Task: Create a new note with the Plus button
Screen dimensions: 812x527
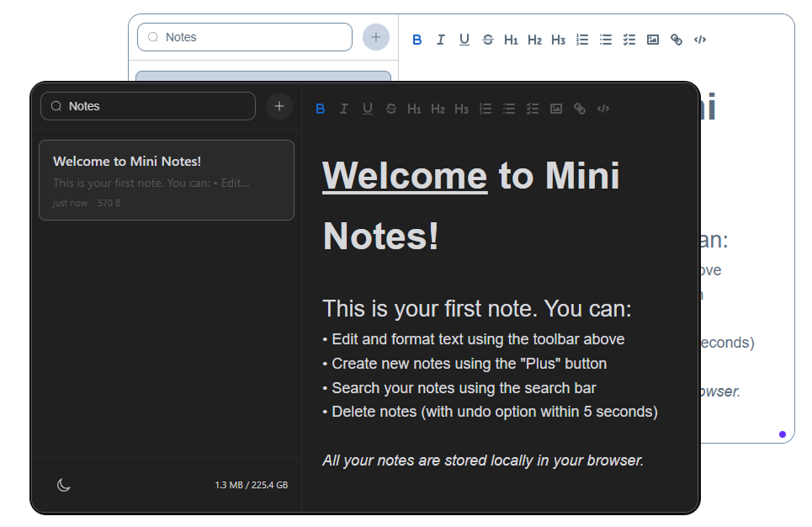Action: point(279,106)
